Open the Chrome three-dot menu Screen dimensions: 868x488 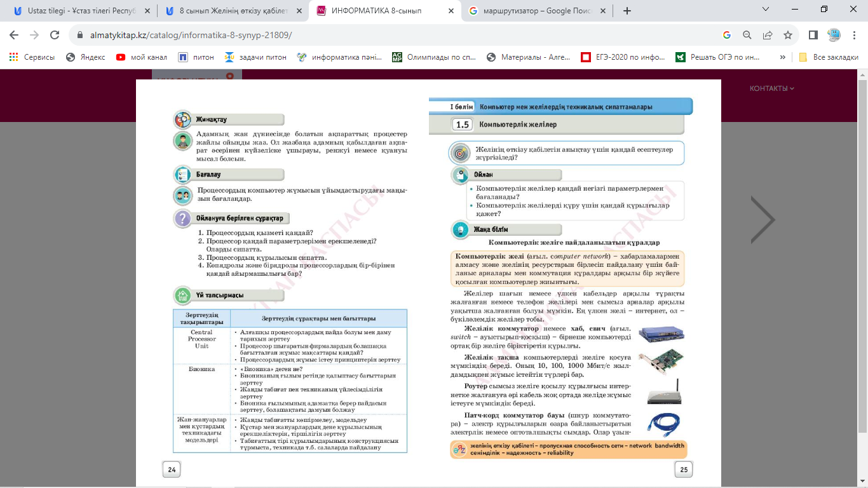click(854, 36)
